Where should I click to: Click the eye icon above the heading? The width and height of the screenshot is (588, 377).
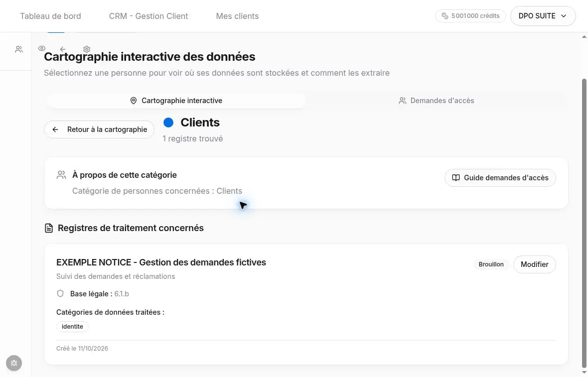pyautogui.click(x=42, y=48)
